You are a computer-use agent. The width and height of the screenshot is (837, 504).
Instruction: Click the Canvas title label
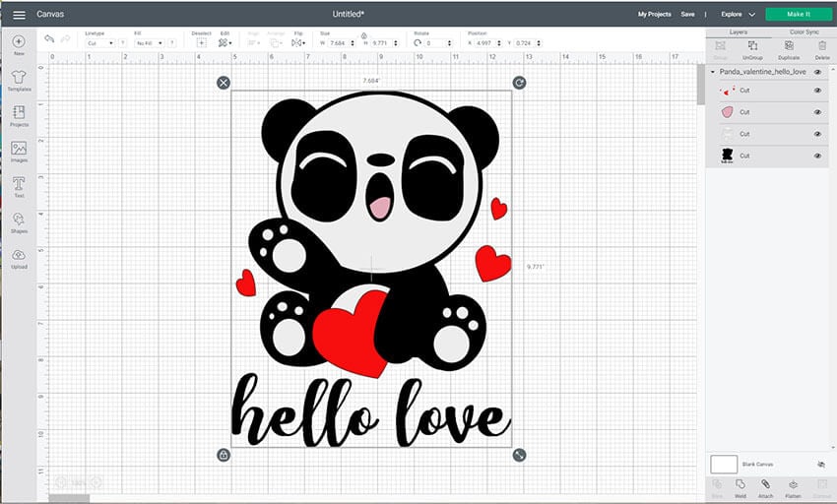click(x=50, y=15)
